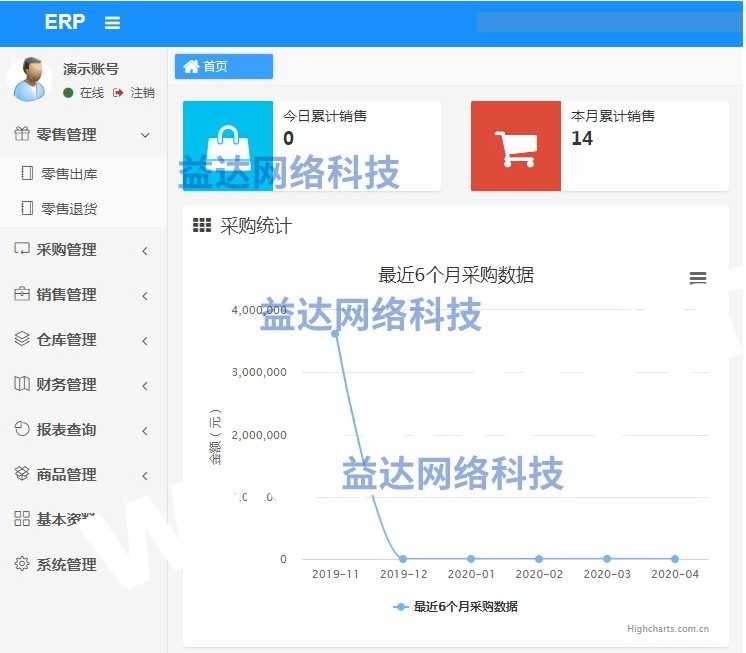Click the chart title 最近6个月采购数据
Screen dimensions: 746x653
(x=456, y=275)
